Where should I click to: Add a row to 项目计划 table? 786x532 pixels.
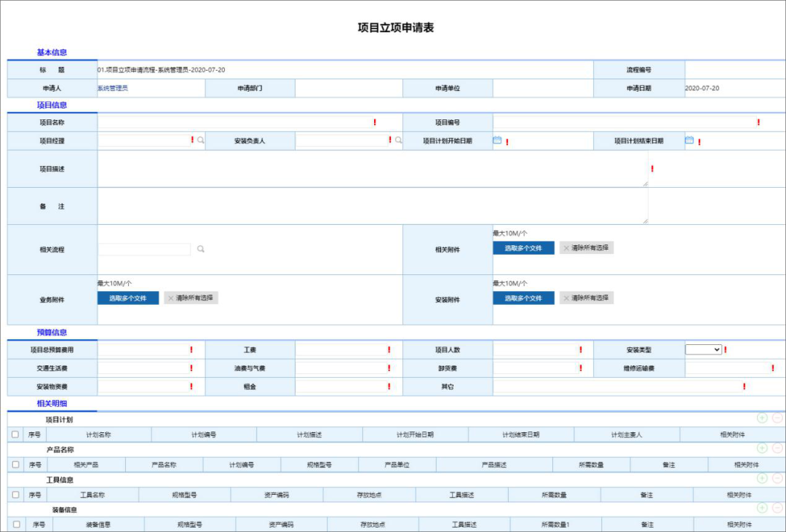pyautogui.click(x=762, y=418)
